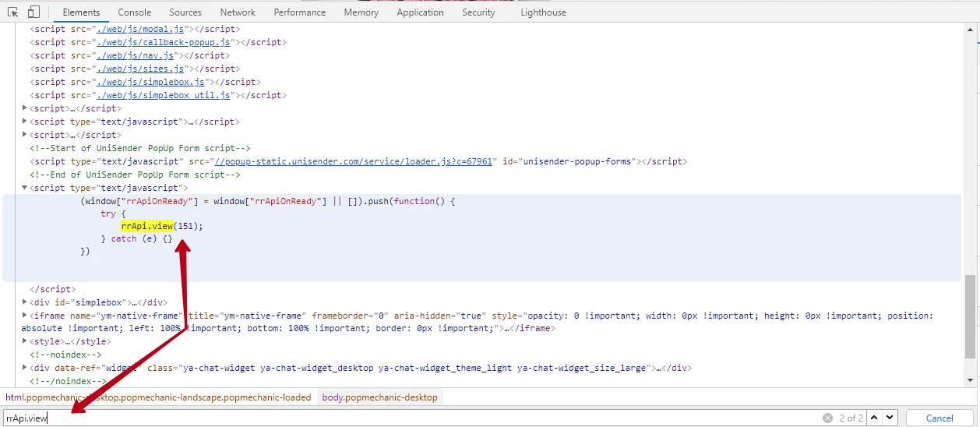Activate the inspect element picker icon
This screenshot has height=427, width=980.
[x=13, y=12]
